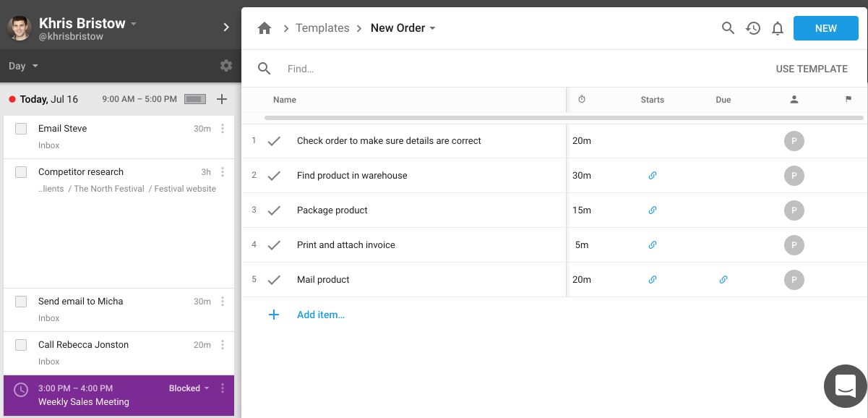Click USE TEMPLATE
868x418 pixels.
812,69
